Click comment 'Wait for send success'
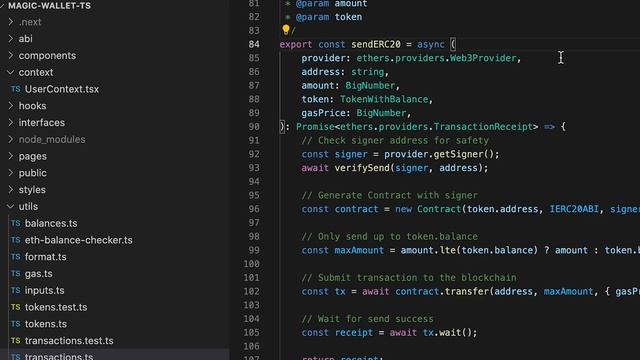Viewport: 640px width, 360px height. click(367, 319)
